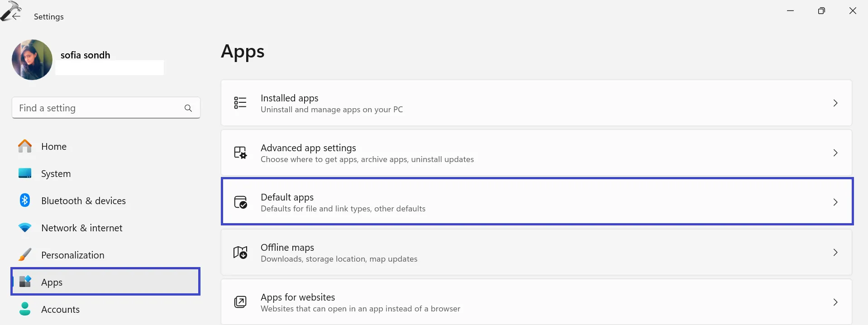The image size is (868, 325).
Task: Click the Default apps checkmark icon
Action: coord(240,202)
